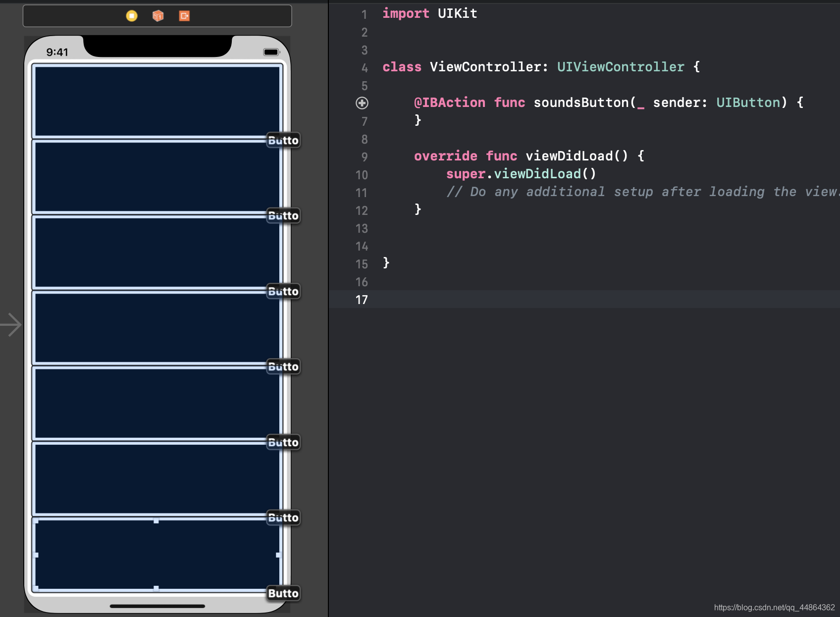Select the fifth button in the storyboard stack
The height and width of the screenshot is (617, 840).
point(157,403)
